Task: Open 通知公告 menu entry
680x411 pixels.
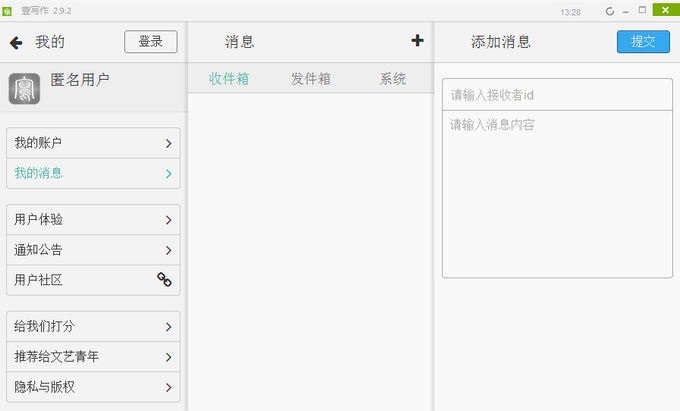Action: [x=93, y=250]
